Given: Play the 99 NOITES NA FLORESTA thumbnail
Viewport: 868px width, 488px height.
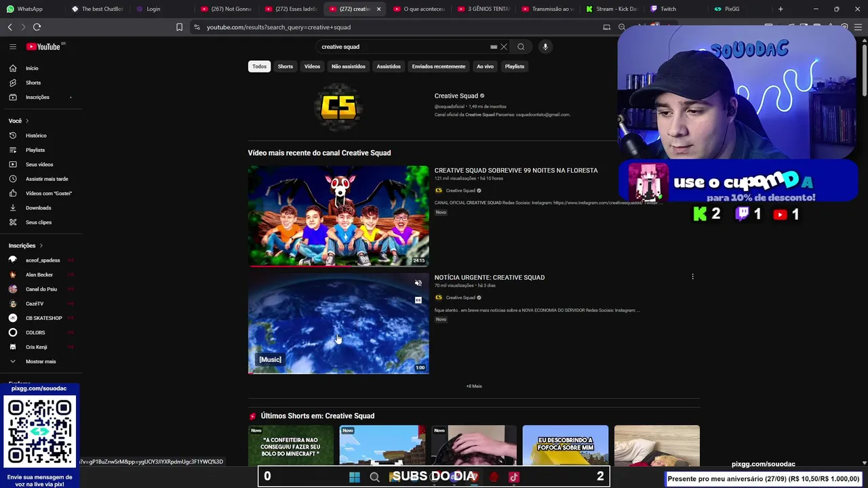Looking at the screenshot, I should coord(338,216).
